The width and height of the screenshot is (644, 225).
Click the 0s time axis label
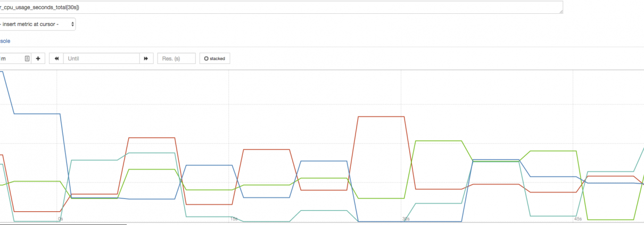pyautogui.click(x=61, y=219)
